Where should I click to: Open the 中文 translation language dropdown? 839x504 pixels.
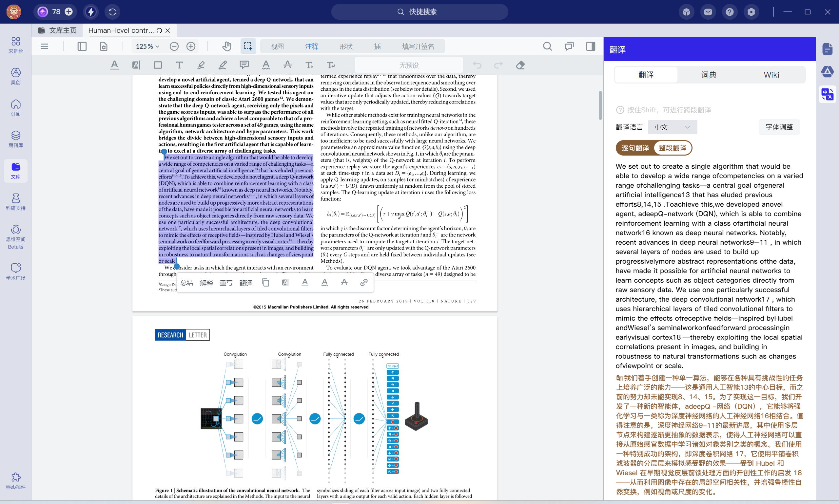point(672,127)
